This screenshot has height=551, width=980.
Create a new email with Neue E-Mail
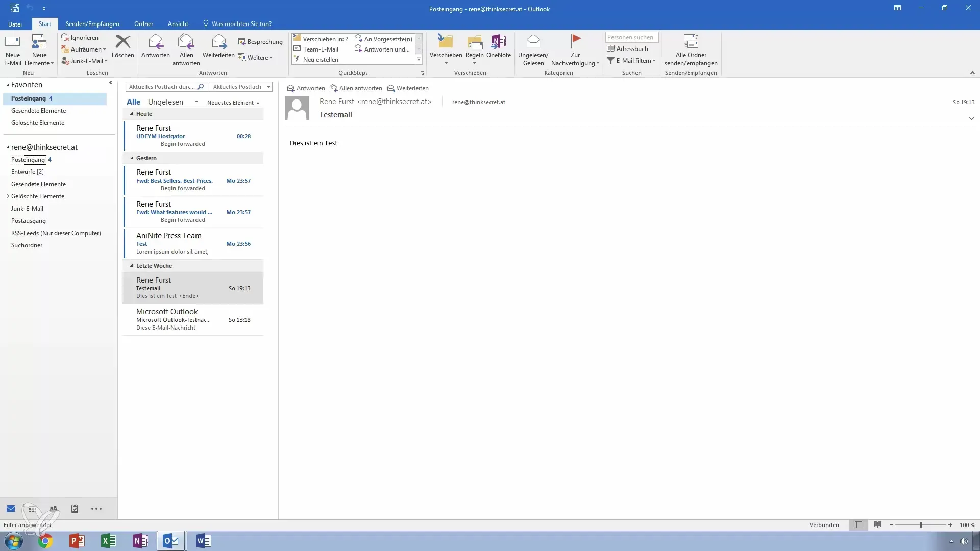[13, 50]
